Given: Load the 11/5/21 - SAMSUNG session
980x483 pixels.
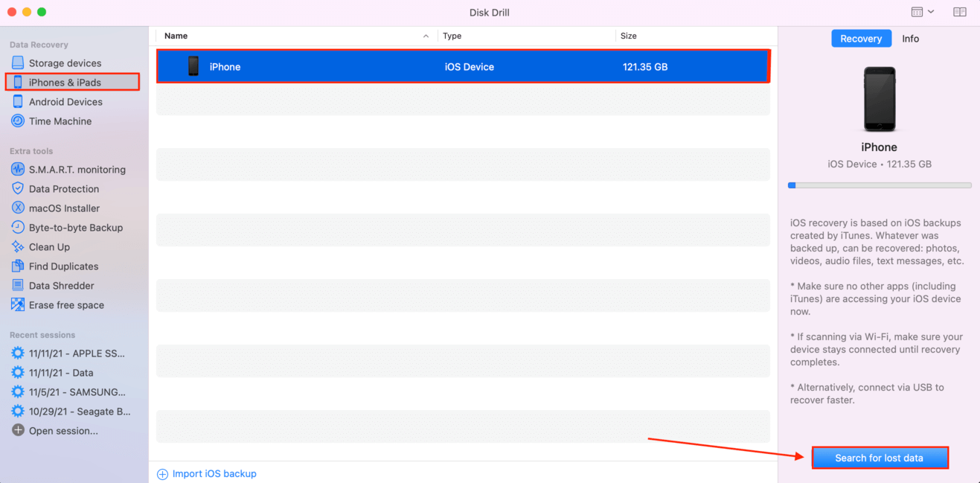Looking at the screenshot, I should pos(77,392).
